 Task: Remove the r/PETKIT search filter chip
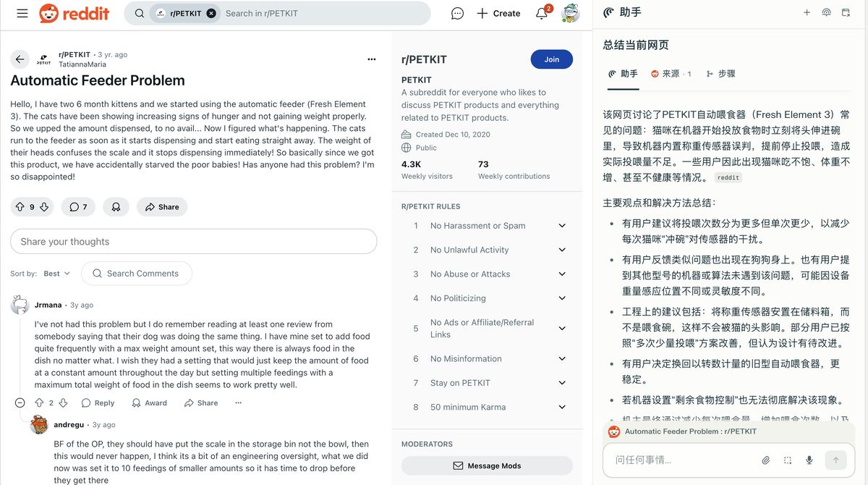(211, 13)
